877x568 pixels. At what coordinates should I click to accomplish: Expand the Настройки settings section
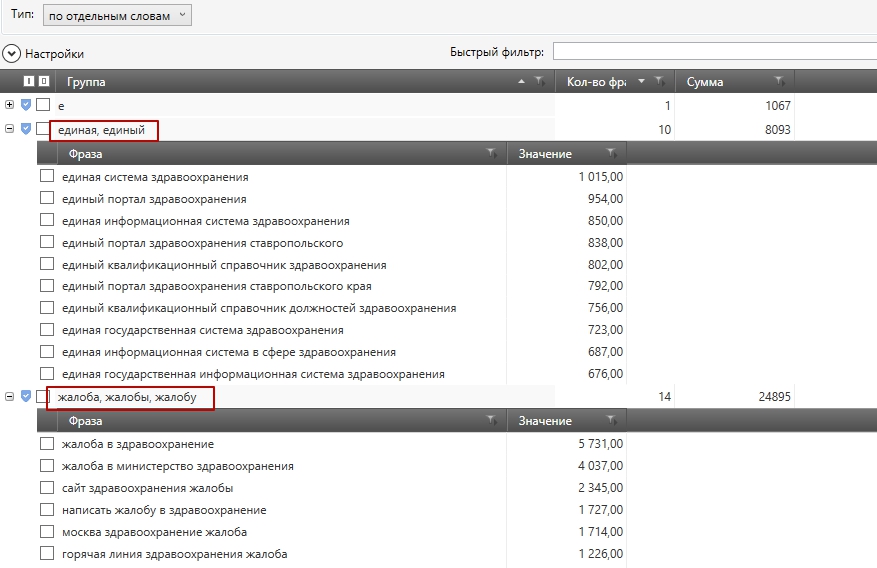click(x=12, y=54)
